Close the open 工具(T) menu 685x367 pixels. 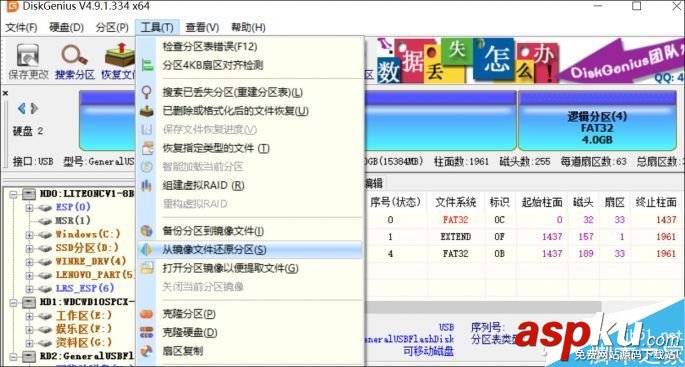click(157, 28)
